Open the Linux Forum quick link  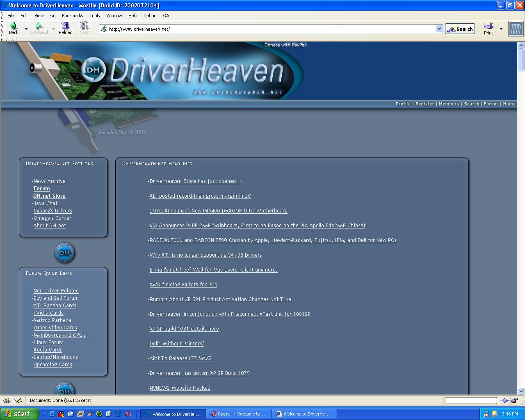pyautogui.click(x=48, y=342)
